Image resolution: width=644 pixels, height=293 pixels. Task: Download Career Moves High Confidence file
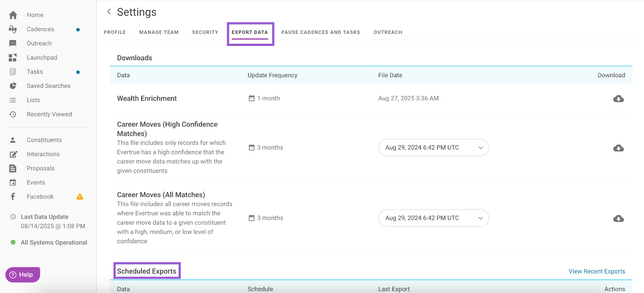[x=618, y=148]
